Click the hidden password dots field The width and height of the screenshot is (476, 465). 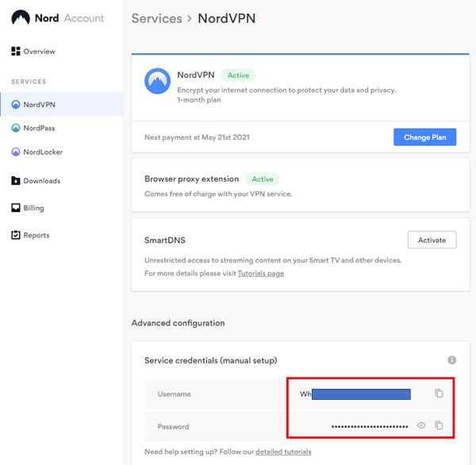tap(370, 426)
